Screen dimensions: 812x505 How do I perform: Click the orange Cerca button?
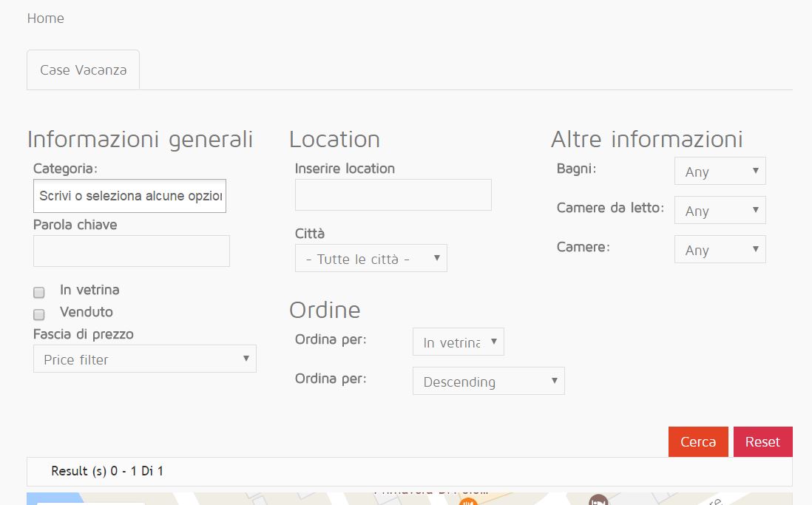coord(698,442)
